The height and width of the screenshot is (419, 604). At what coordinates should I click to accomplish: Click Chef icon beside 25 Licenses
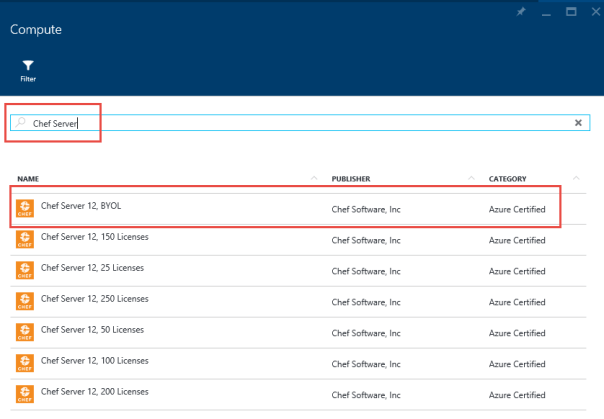point(25,270)
